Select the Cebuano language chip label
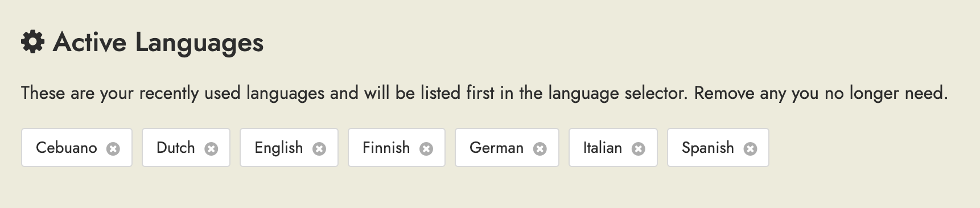Viewport: 980px width, 208px height. (x=67, y=148)
